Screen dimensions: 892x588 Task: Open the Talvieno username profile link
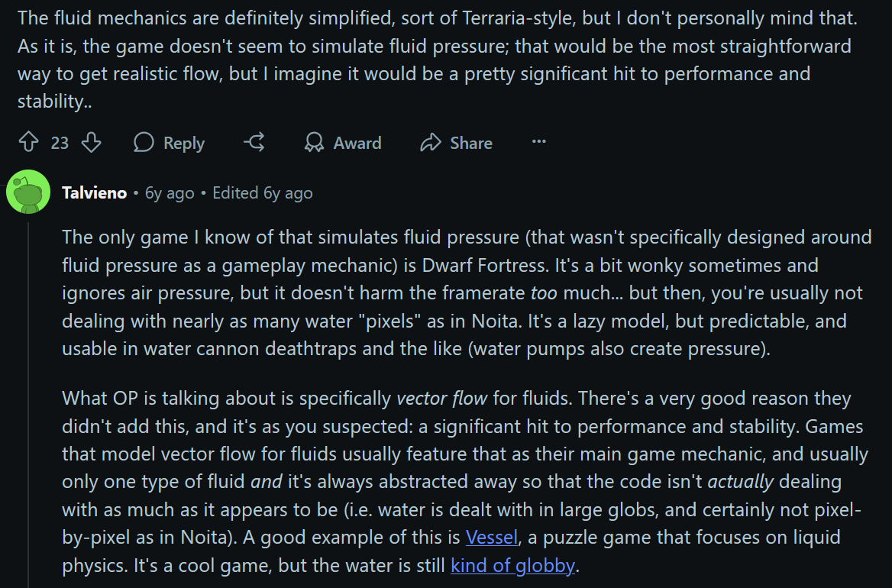94,193
